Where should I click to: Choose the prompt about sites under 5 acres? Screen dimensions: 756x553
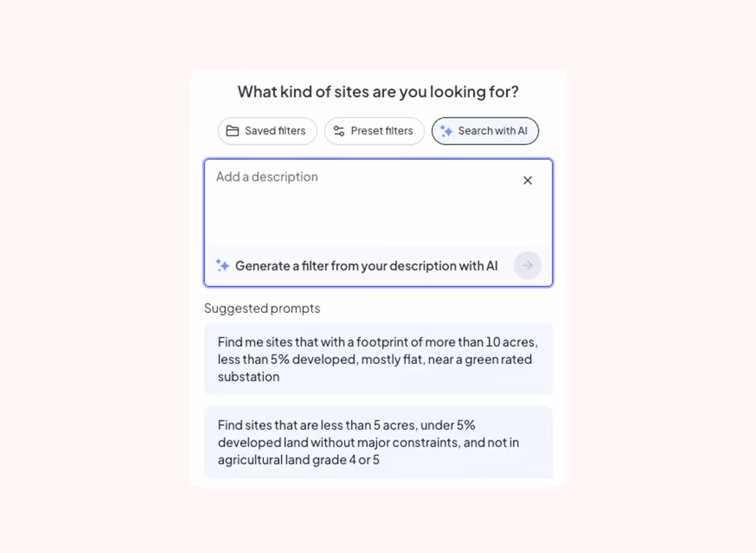(378, 442)
